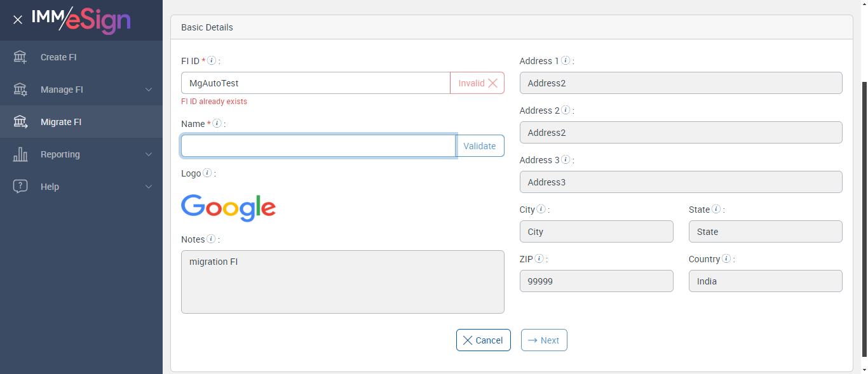Open the Create FI page
The image size is (868, 374).
point(58,57)
